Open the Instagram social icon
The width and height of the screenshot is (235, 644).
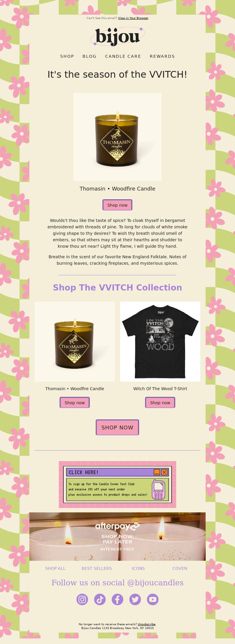pos(82,599)
